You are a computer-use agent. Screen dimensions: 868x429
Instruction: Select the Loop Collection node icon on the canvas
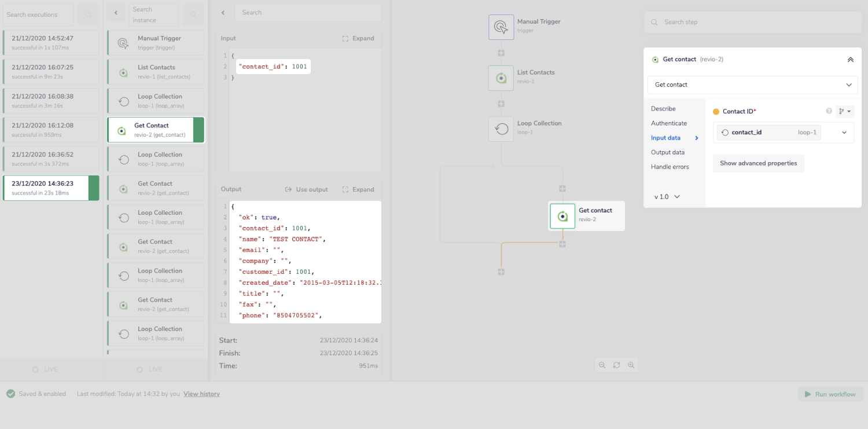pyautogui.click(x=501, y=128)
